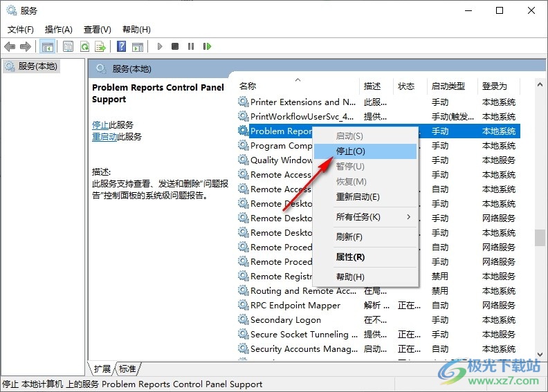Screen dimensions: 548x392
Task: Click the green Refresh toolbar icon
Action: tap(84, 46)
